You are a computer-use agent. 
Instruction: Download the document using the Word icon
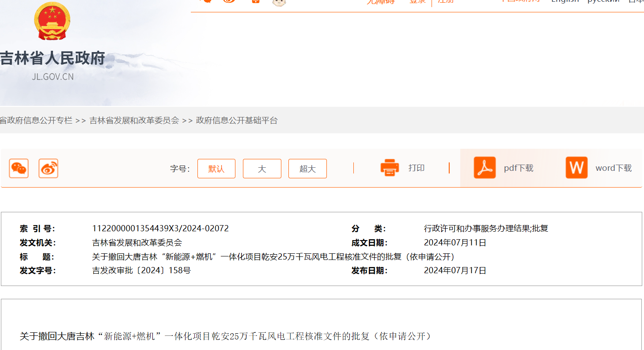(x=576, y=168)
